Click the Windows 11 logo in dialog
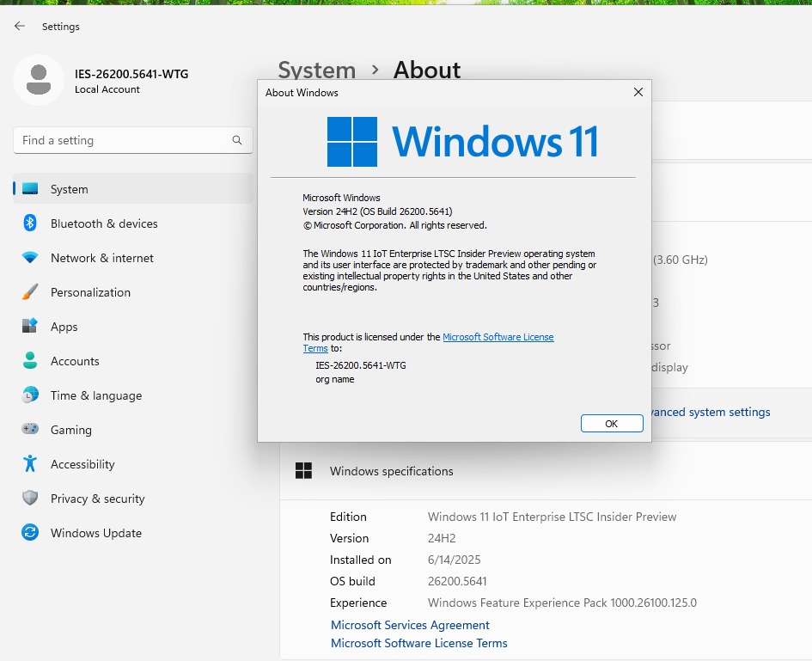 [462, 142]
